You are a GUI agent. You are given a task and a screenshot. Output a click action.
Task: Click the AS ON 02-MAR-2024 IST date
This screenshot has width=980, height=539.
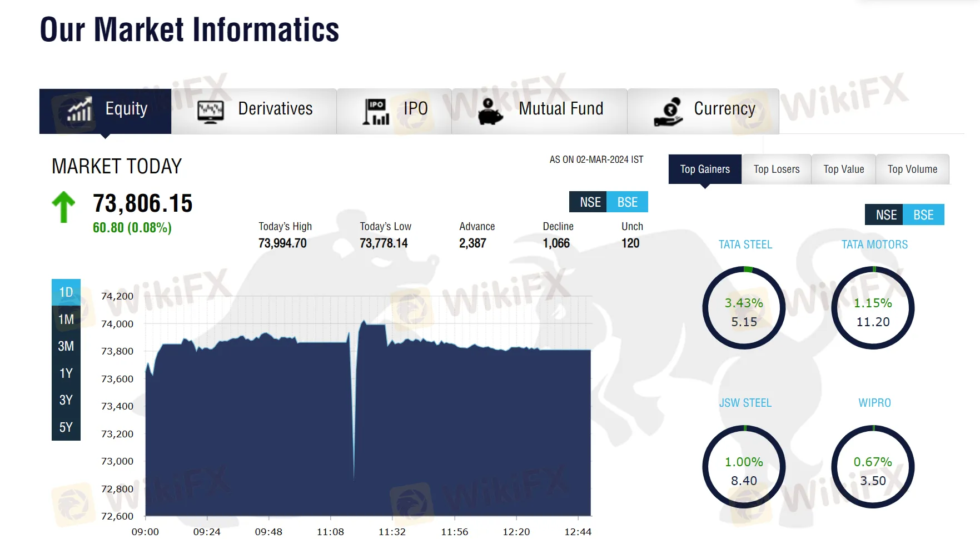point(596,159)
